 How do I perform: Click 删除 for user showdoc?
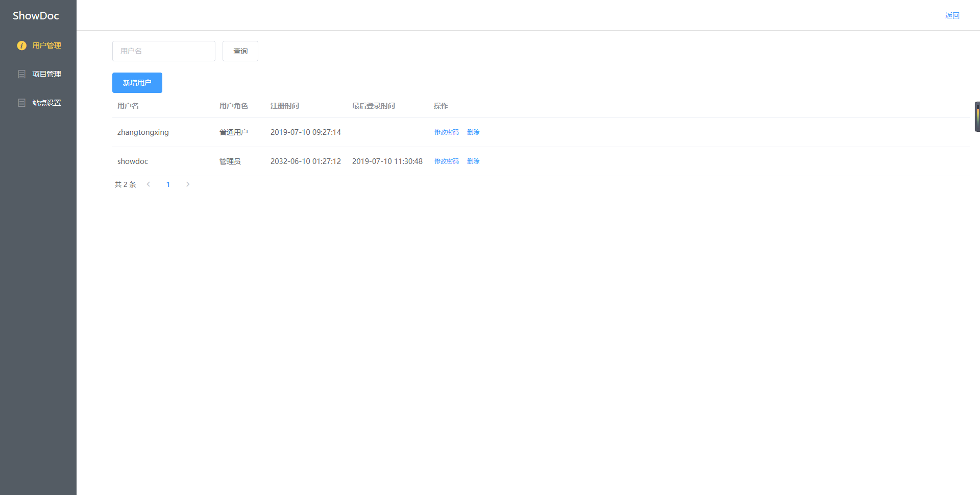(473, 161)
